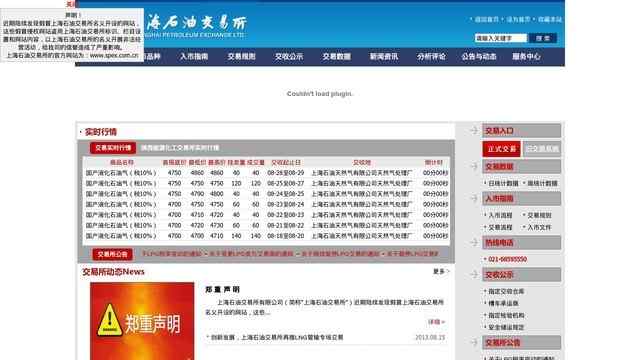Open the 入市文件 sidebar link

pyautogui.click(x=539, y=227)
